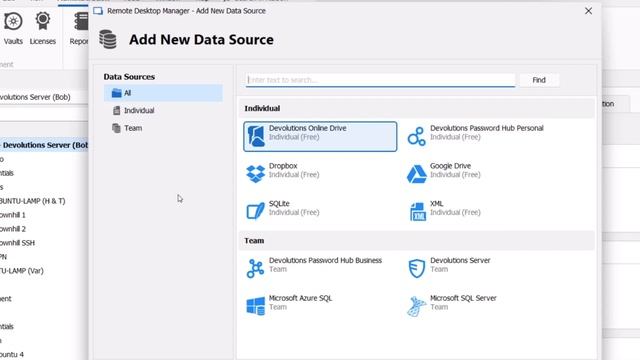Viewport: 640px width, 360px height.
Task: Click the XML label text
Action: (436, 203)
